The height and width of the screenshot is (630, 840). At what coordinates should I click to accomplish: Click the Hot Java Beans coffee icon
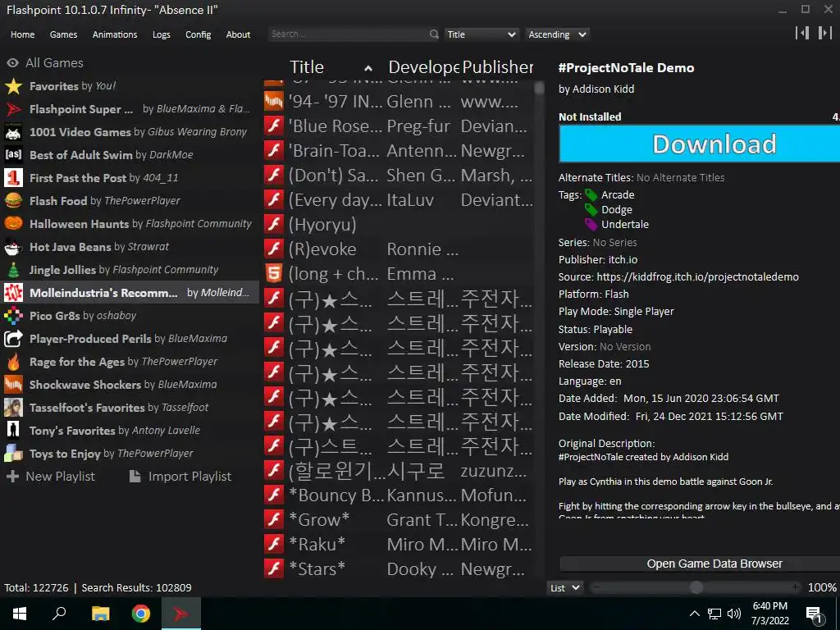(x=13, y=247)
